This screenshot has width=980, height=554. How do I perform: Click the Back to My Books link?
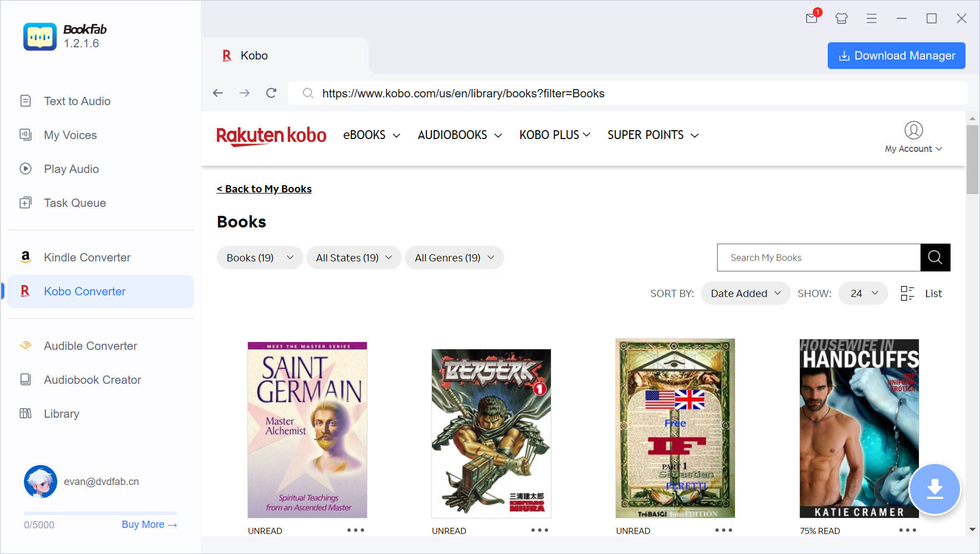pyautogui.click(x=264, y=189)
